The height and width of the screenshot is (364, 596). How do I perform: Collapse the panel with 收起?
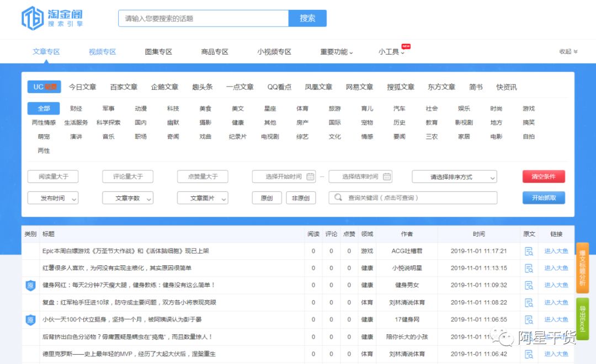click(x=568, y=52)
